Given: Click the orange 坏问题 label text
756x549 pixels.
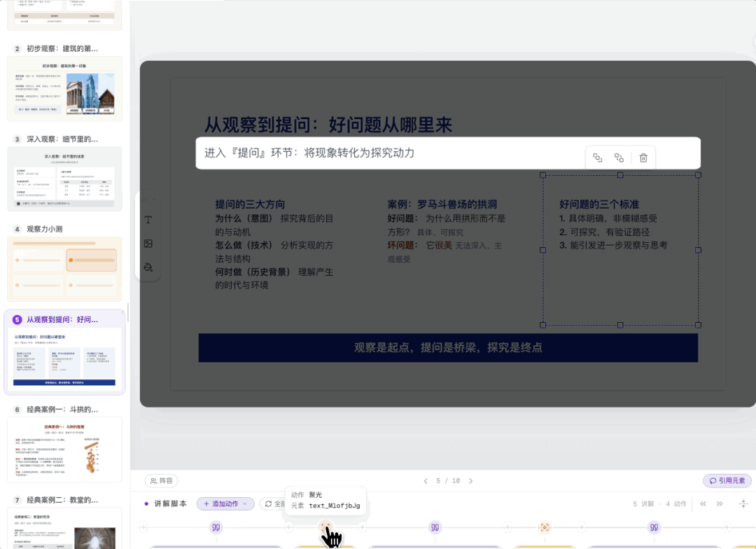Looking at the screenshot, I should [x=400, y=245].
